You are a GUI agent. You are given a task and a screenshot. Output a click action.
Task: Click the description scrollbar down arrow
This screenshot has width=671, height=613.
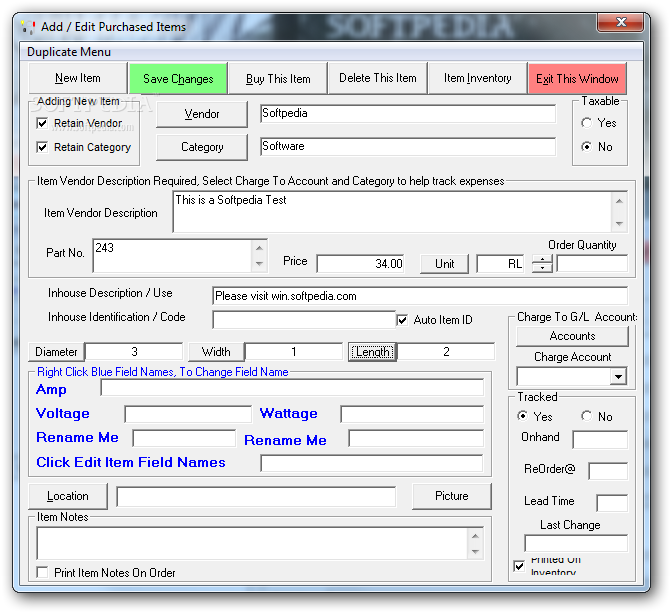click(619, 223)
